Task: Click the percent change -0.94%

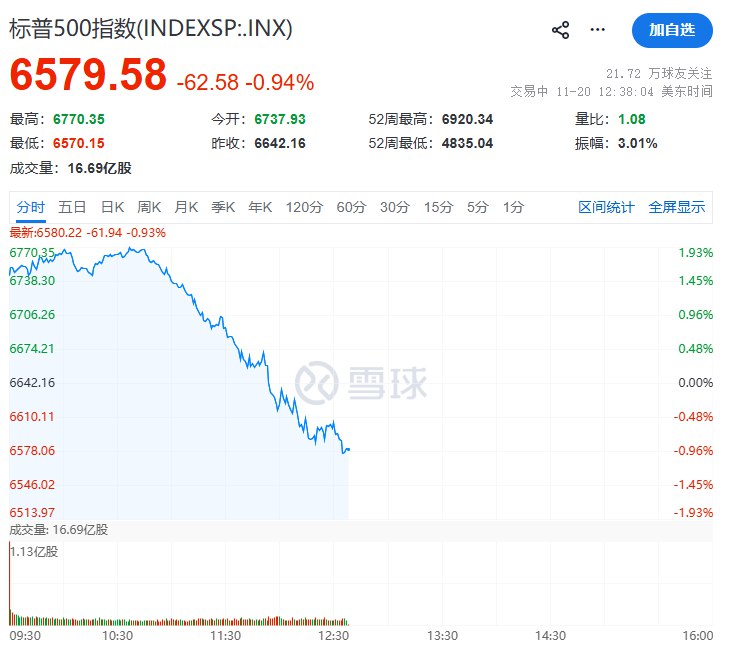Action: [280, 83]
